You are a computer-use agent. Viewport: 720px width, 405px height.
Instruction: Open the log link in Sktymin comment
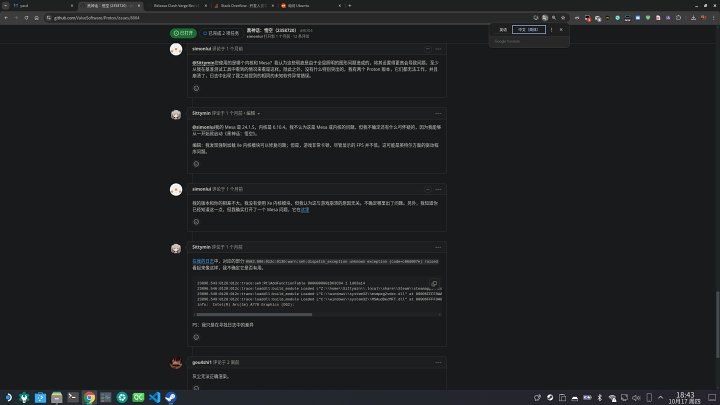click(x=203, y=261)
